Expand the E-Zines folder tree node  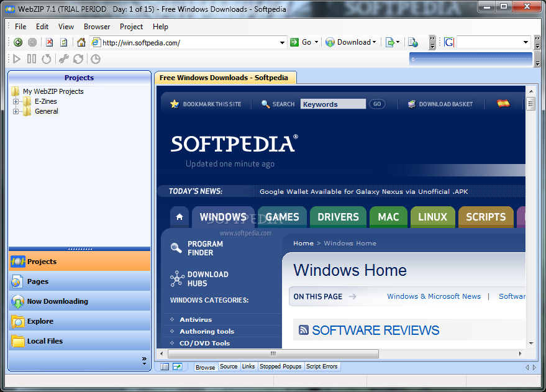click(16, 101)
